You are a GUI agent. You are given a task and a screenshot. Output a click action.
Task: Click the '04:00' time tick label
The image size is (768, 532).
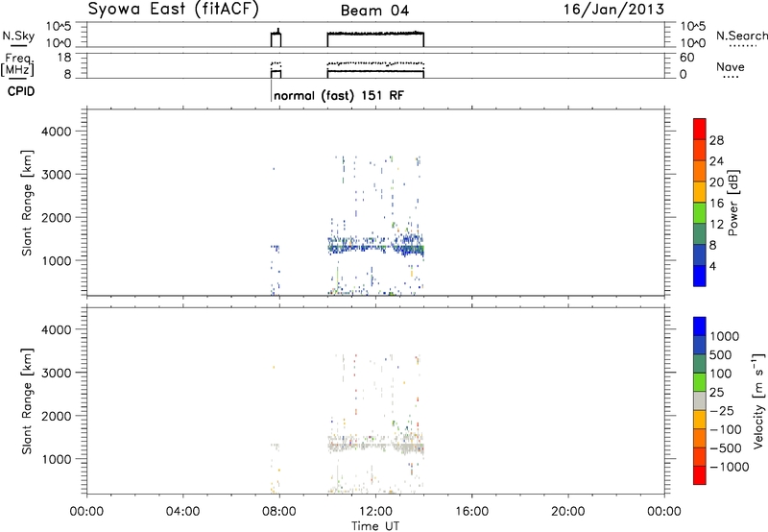click(x=183, y=512)
